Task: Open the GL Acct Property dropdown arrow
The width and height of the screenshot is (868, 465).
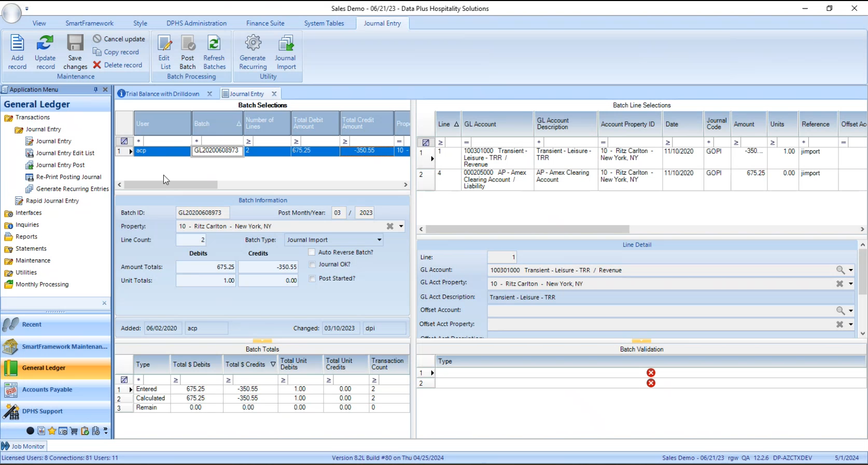Action: 850,284
